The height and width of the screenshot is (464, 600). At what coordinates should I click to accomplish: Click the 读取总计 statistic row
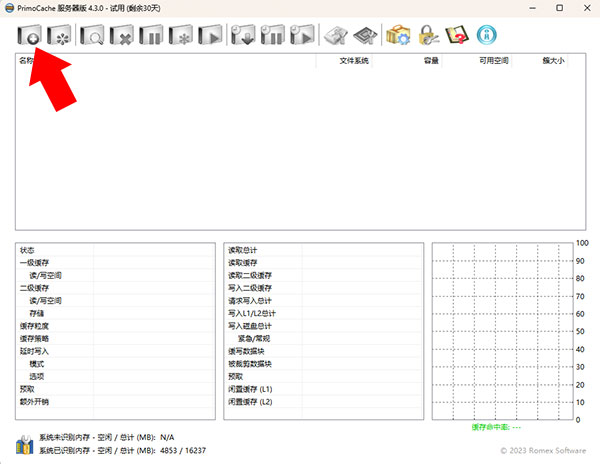click(324, 250)
